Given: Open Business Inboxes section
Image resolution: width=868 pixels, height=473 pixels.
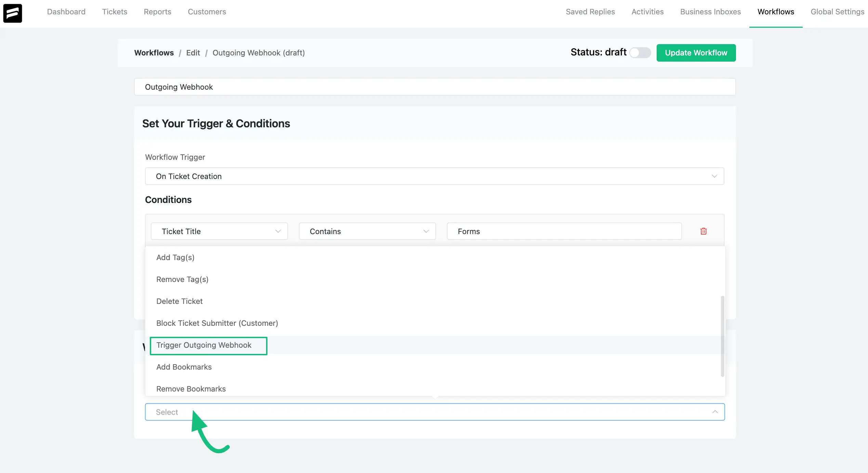Looking at the screenshot, I should (x=710, y=12).
